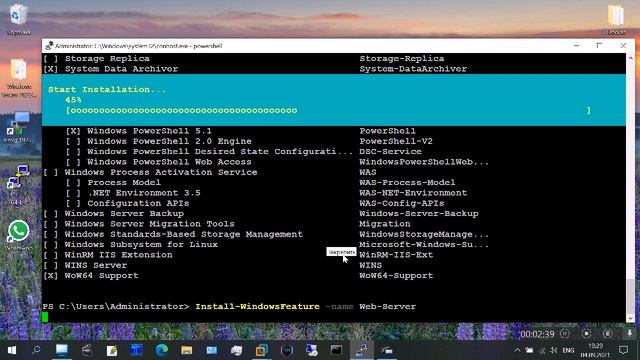Click the 'Web-Server' argument text

(x=387, y=307)
